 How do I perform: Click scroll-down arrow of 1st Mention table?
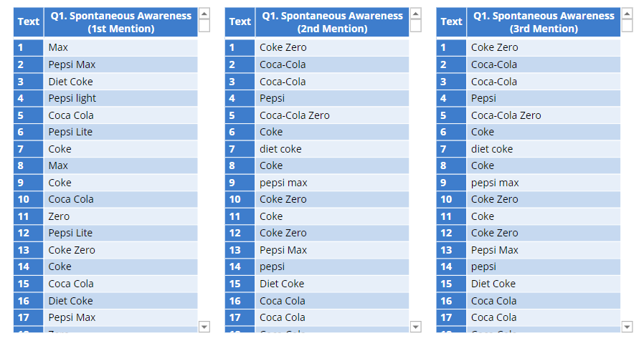tap(204, 327)
